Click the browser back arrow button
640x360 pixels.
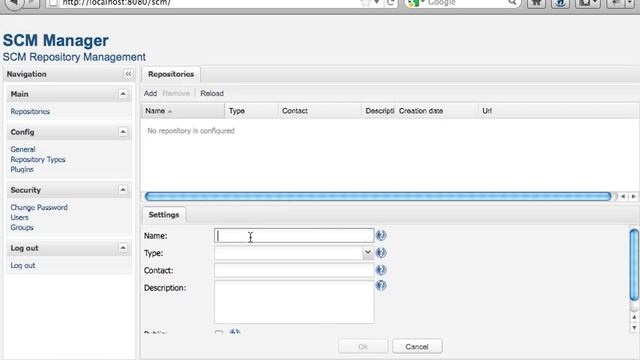click(15, 3)
